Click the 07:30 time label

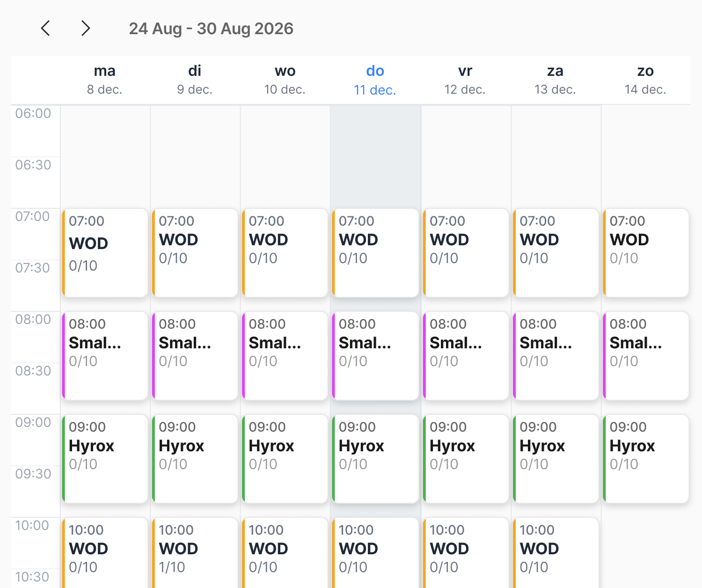(33, 268)
